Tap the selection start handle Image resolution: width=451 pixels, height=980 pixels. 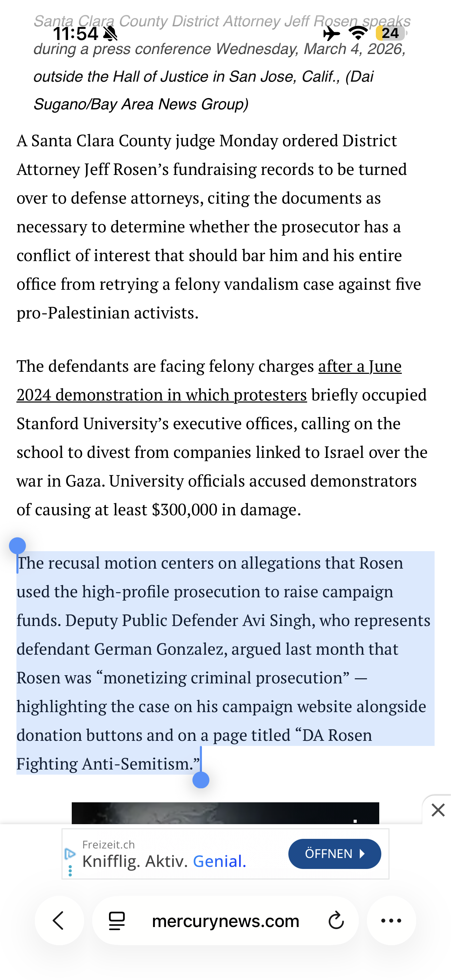17,546
